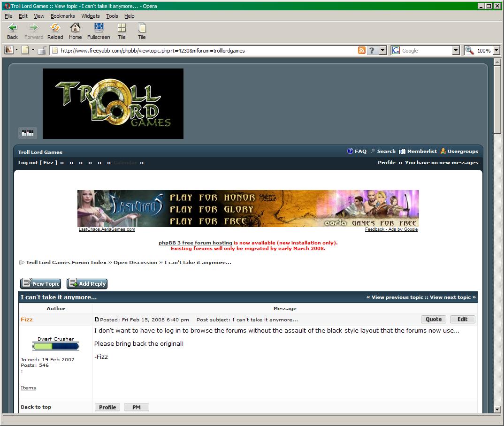Open the Bookmarks menu
Screen dimensions: 504x426
(62, 16)
